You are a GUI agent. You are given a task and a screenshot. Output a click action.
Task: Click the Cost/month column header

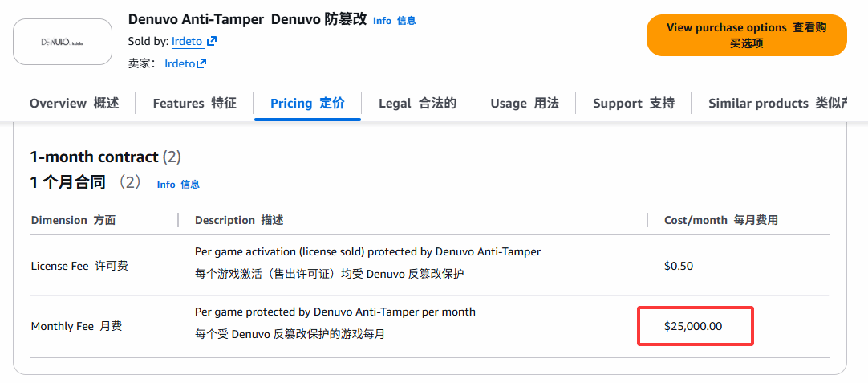click(x=720, y=220)
